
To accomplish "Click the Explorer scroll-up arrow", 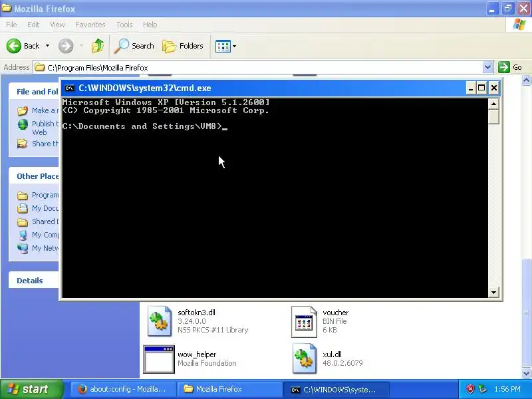I will tap(526, 80).
